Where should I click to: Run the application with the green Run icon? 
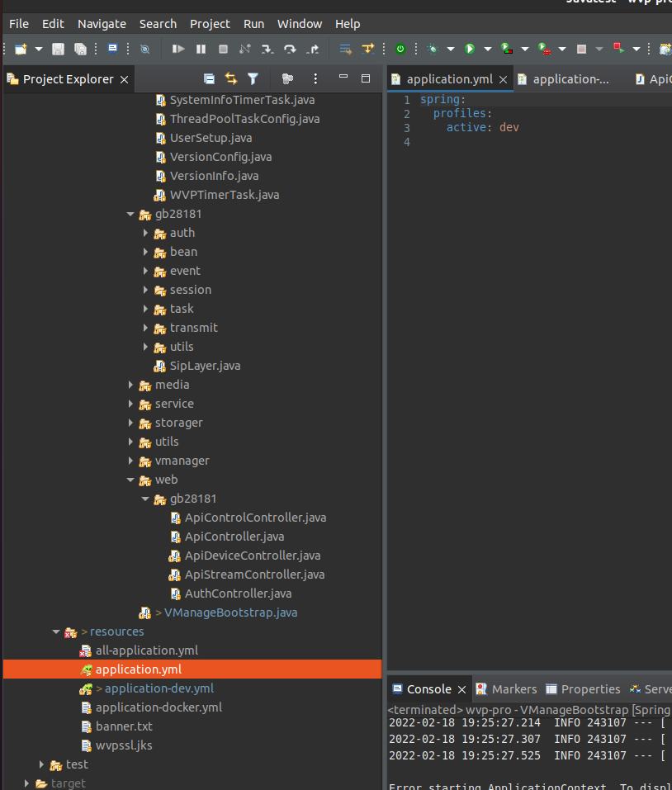(x=469, y=49)
